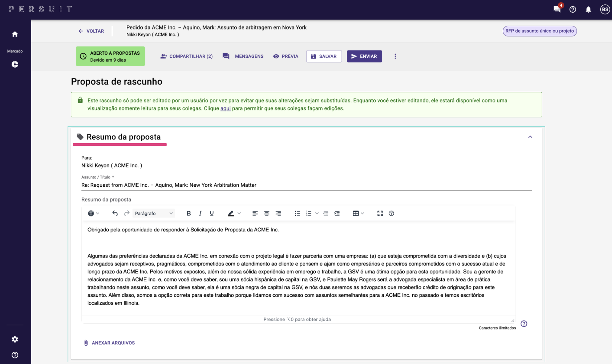Click 'Proposta de rascunho' heading
This screenshot has height=364, width=612.
pyautogui.click(x=116, y=82)
